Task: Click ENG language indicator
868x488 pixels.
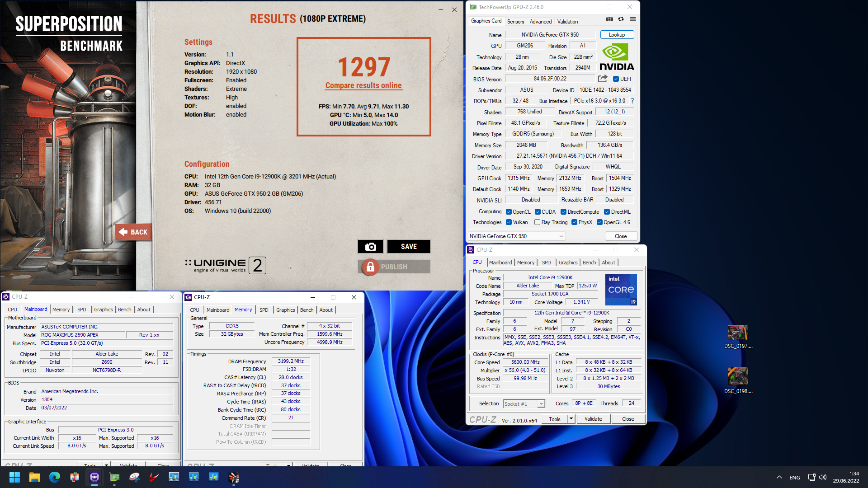Action: point(795,478)
